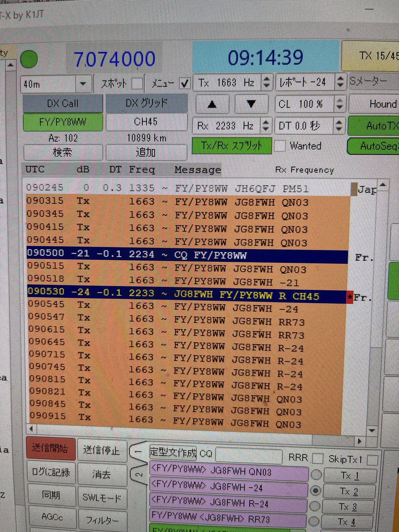Viewport: 399px width, 532px height.
Task: Click the down triangle frequency button
Action: coord(251,104)
